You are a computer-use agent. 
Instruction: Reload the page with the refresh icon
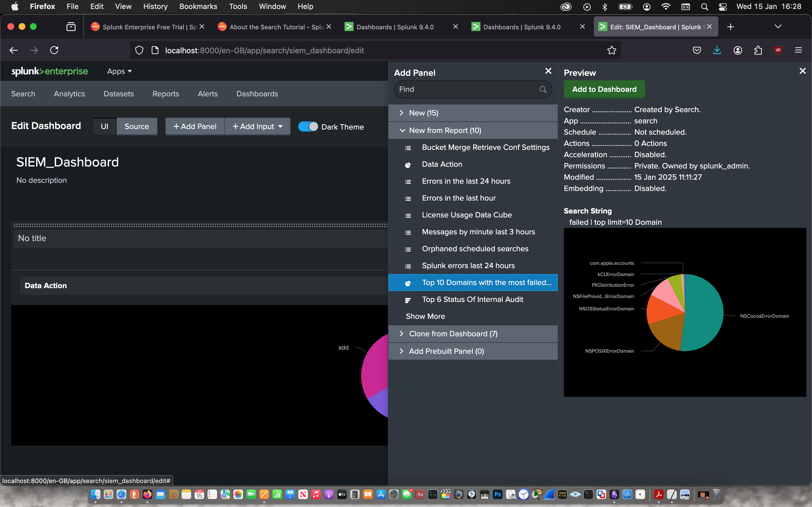pyautogui.click(x=54, y=50)
